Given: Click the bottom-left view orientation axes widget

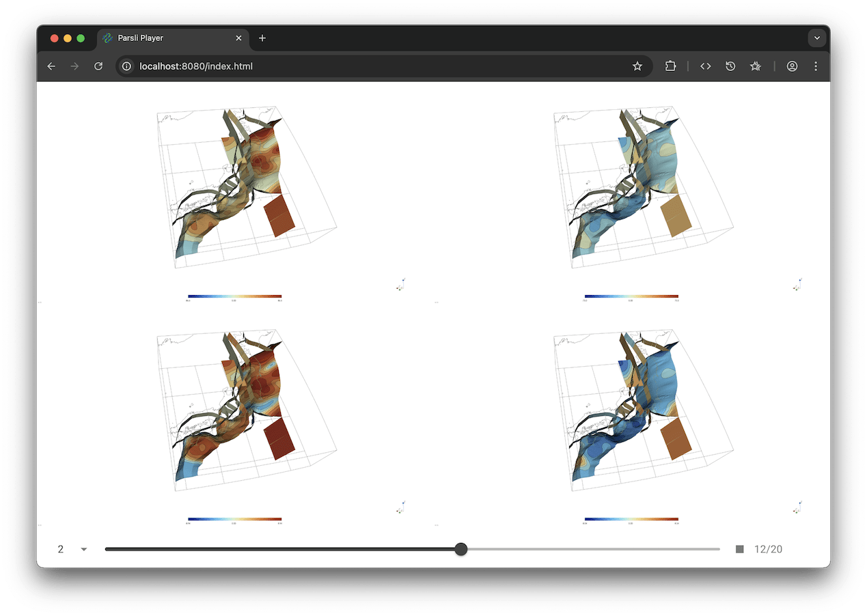Looking at the screenshot, I should (x=401, y=507).
